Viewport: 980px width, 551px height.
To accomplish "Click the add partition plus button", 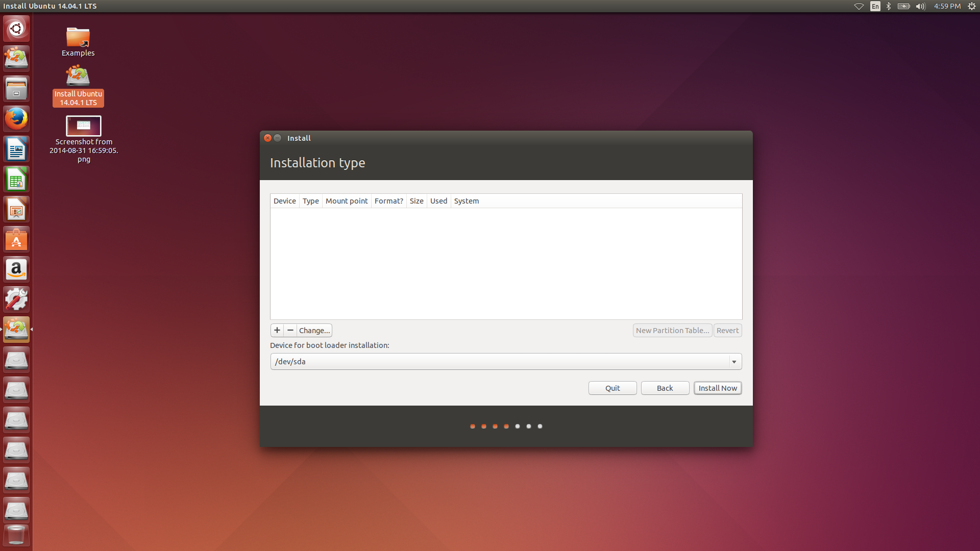I will tap(277, 330).
